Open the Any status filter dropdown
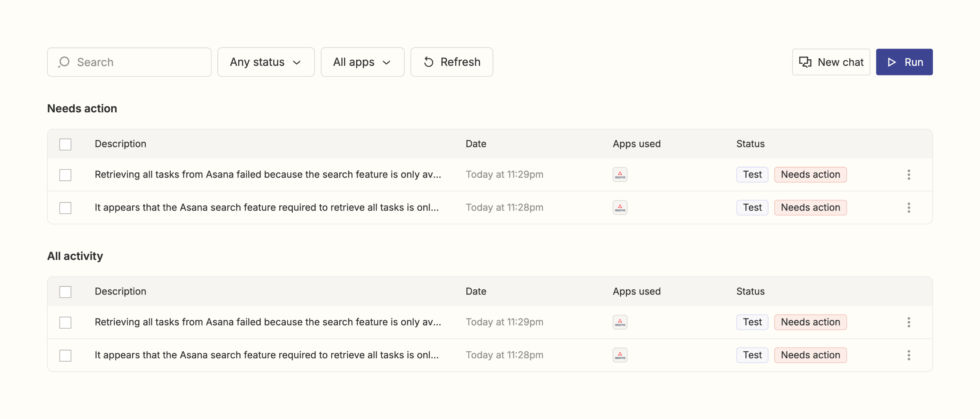 (x=266, y=62)
